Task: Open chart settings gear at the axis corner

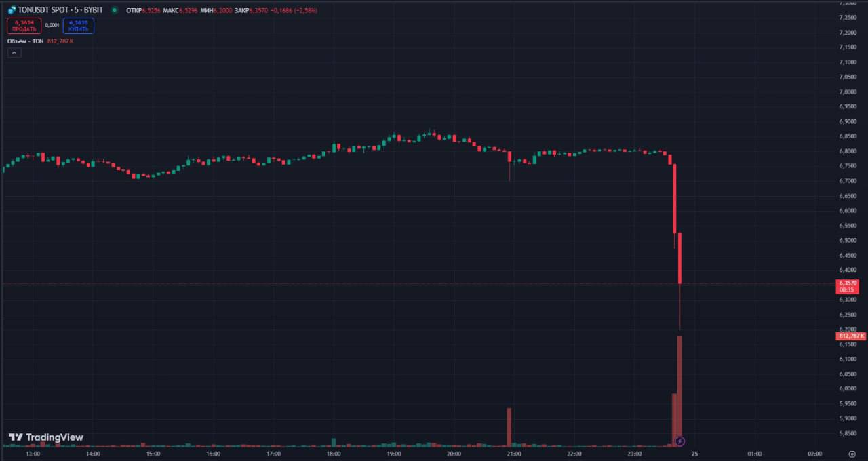Action: click(x=852, y=454)
